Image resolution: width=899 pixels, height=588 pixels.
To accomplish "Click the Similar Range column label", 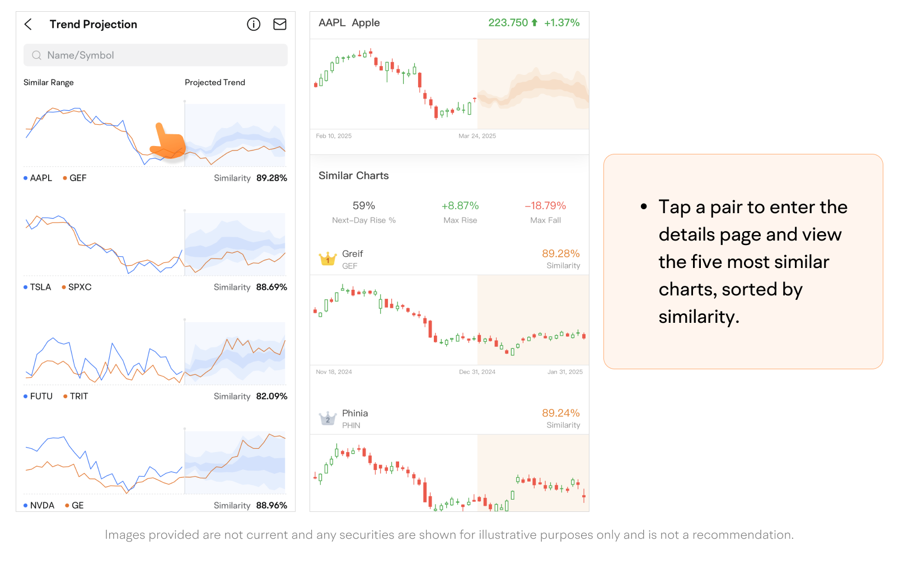I will pyautogui.click(x=49, y=82).
